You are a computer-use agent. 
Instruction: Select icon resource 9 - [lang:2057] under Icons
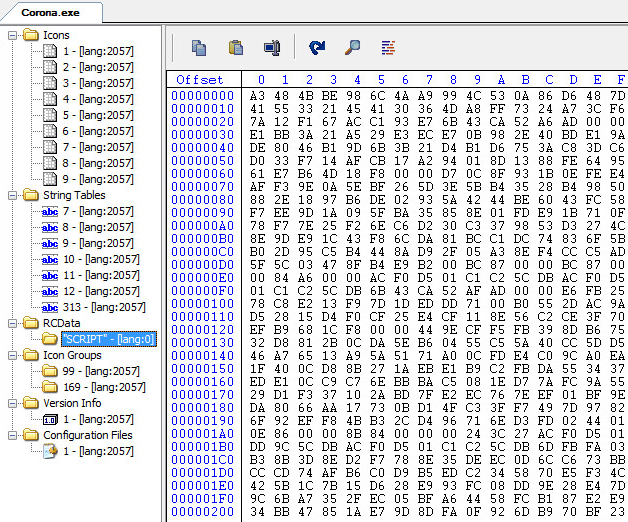point(98,179)
